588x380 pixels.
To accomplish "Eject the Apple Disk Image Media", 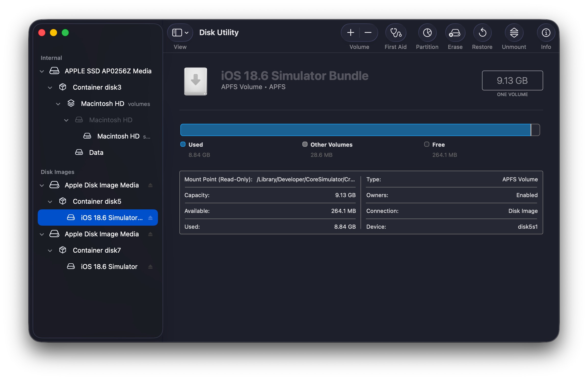I will click(150, 185).
